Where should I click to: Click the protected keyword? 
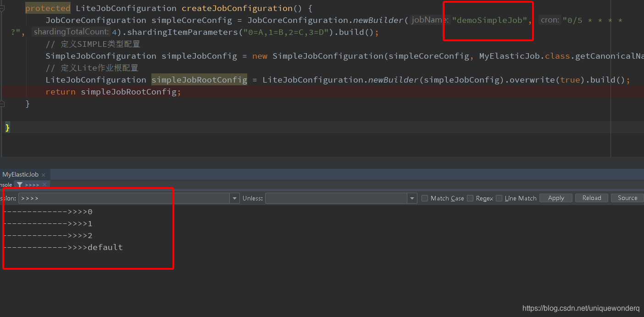tap(48, 8)
